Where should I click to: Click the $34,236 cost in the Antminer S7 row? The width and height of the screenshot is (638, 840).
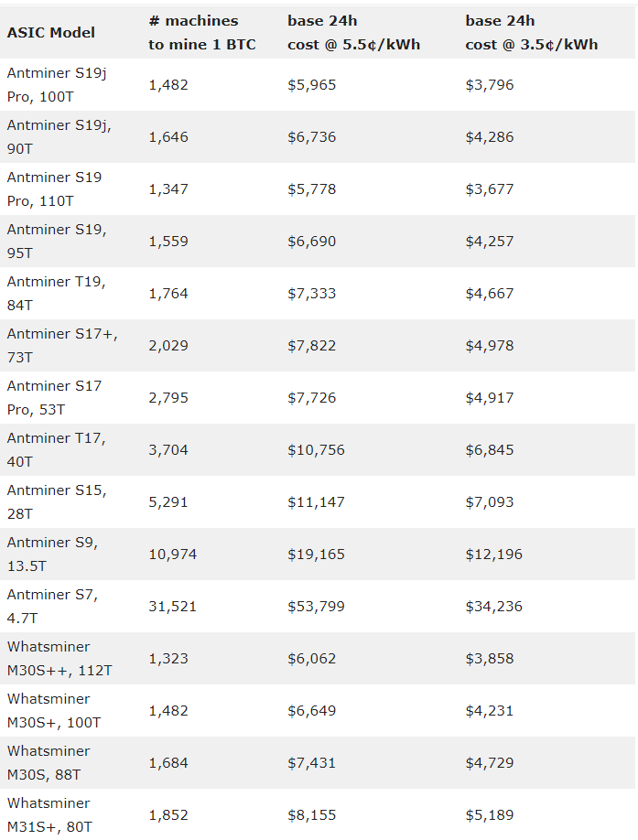click(493, 607)
